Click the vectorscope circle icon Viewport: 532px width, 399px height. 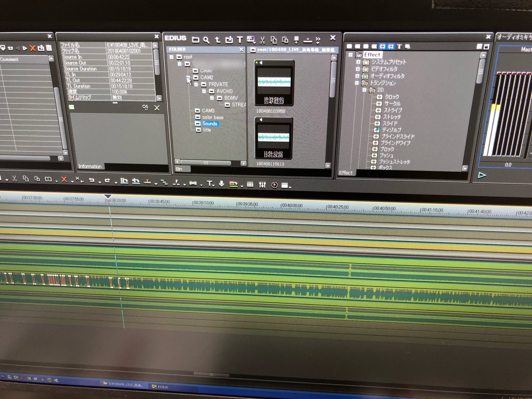click(x=274, y=185)
